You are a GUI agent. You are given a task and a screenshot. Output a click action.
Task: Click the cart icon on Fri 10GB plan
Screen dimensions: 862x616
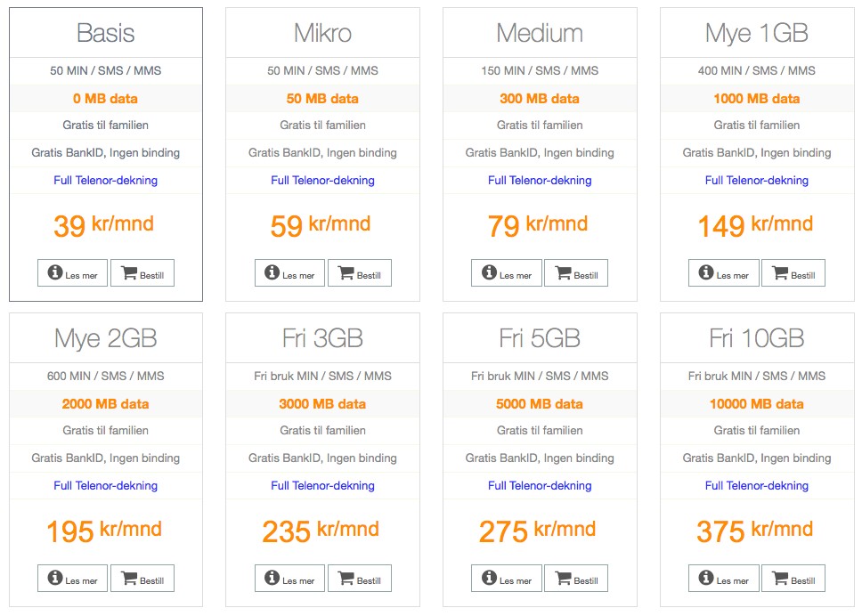click(x=780, y=578)
